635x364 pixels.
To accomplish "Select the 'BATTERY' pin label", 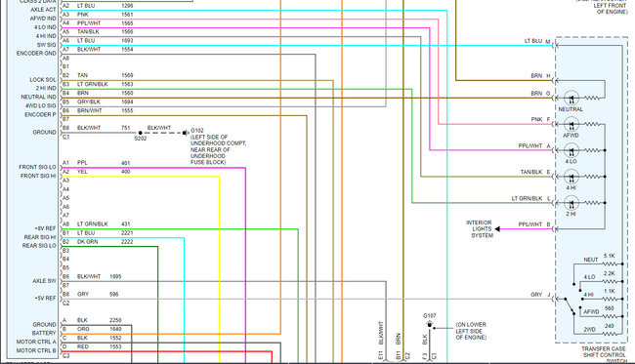I will pos(44,334).
